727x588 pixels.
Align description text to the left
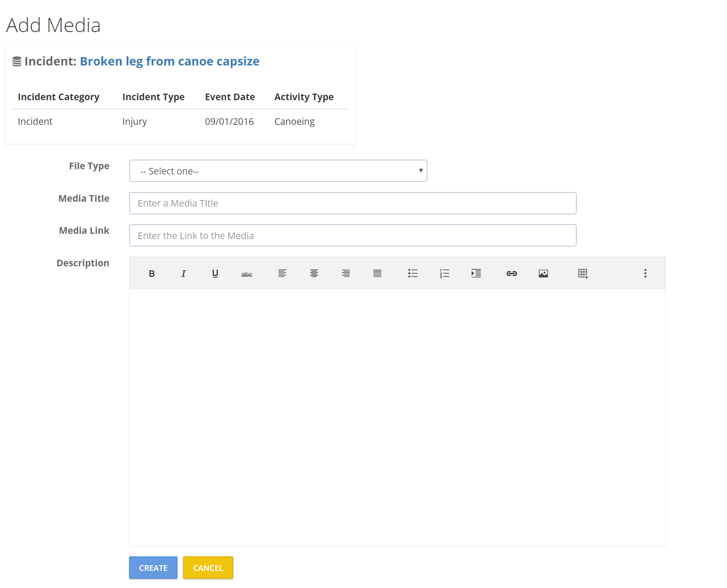pos(282,273)
